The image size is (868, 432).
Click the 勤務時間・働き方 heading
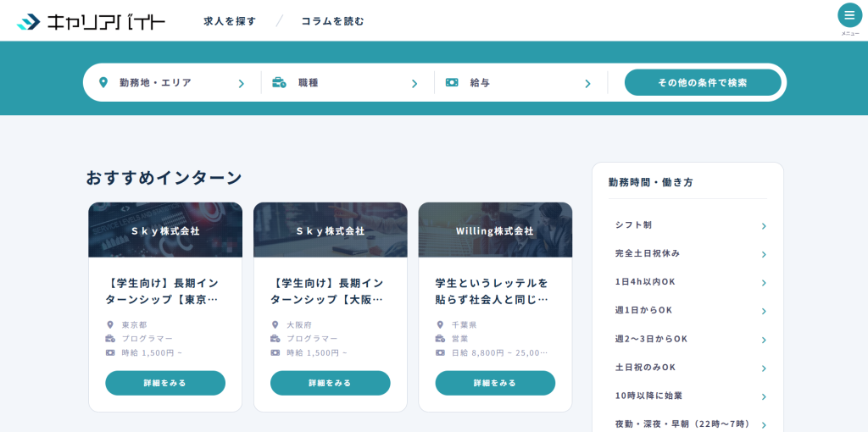[650, 182]
